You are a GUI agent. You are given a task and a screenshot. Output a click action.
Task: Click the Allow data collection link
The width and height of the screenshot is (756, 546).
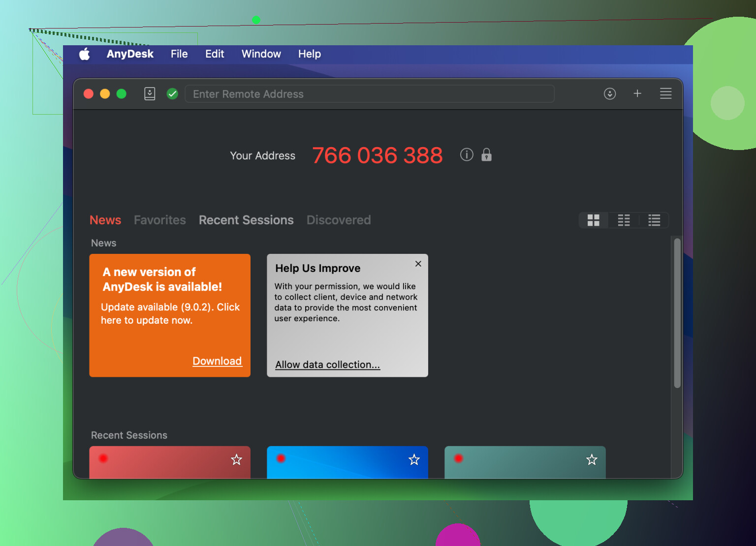click(328, 364)
